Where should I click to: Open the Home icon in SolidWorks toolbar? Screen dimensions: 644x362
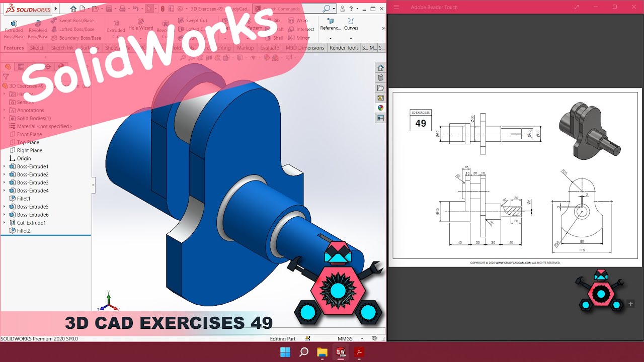tap(73, 9)
